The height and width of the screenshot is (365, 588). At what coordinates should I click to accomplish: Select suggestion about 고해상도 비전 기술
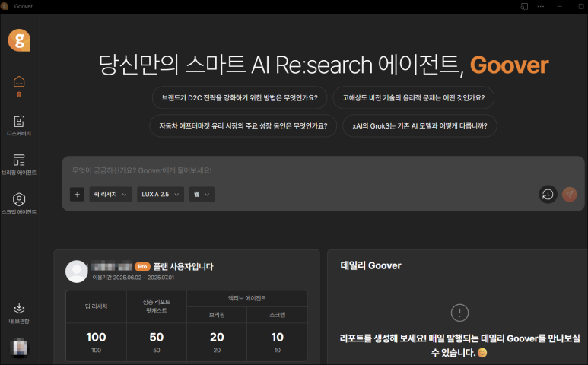click(x=413, y=98)
